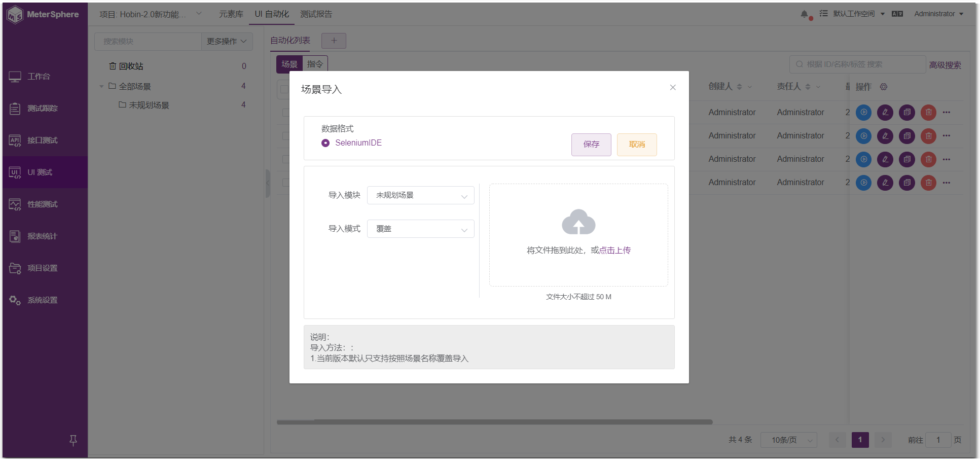
Task: Open the 测试报告 tab
Action: (x=316, y=14)
